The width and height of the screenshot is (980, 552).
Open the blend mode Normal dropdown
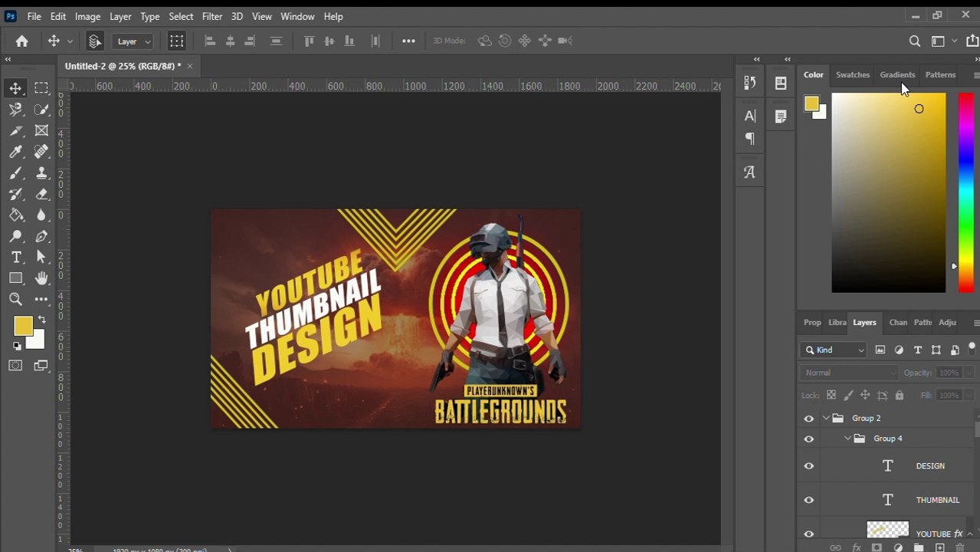[849, 373]
